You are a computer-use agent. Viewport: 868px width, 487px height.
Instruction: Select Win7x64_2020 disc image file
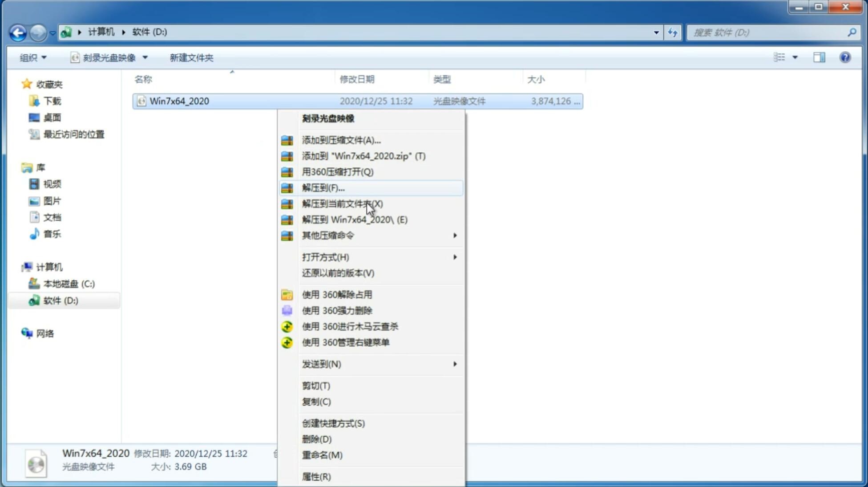pyautogui.click(x=179, y=101)
